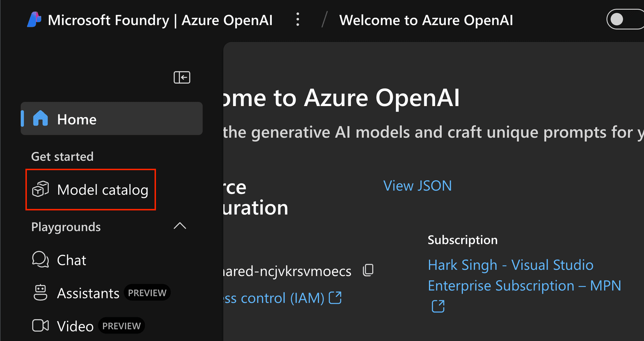Screen dimensions: 644x341
Task: Click the external-link icon beside access control (IAM)
Action: point(335,298)
